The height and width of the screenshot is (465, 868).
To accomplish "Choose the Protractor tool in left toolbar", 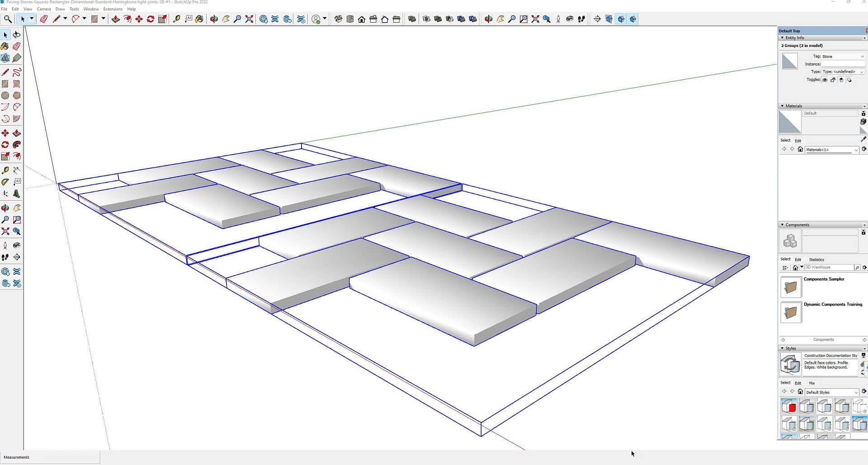I will pos(5,182).
